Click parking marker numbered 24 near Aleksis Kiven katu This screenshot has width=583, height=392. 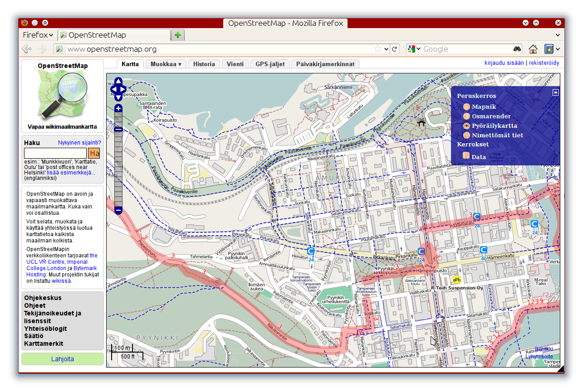(534, 224)
